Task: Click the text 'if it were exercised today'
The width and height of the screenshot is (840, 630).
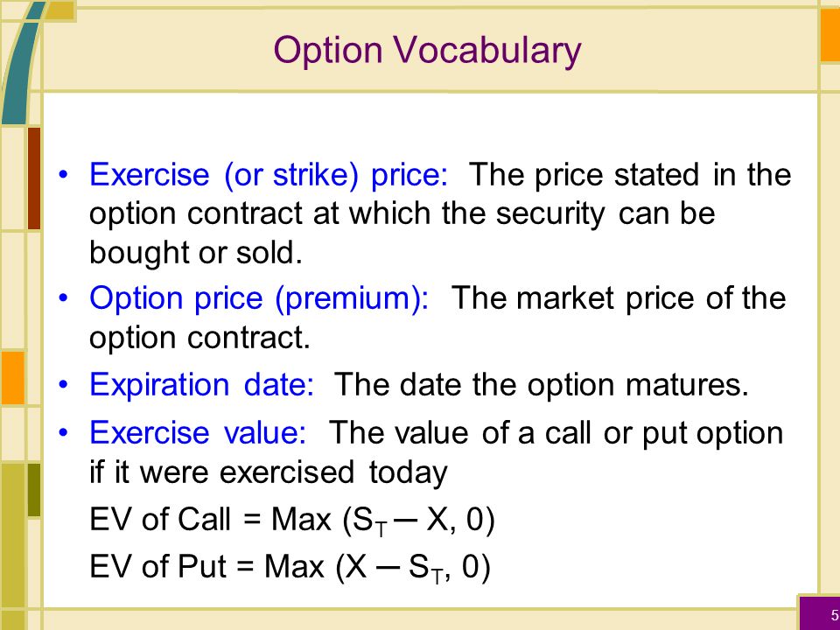Action: pos(269,472)
